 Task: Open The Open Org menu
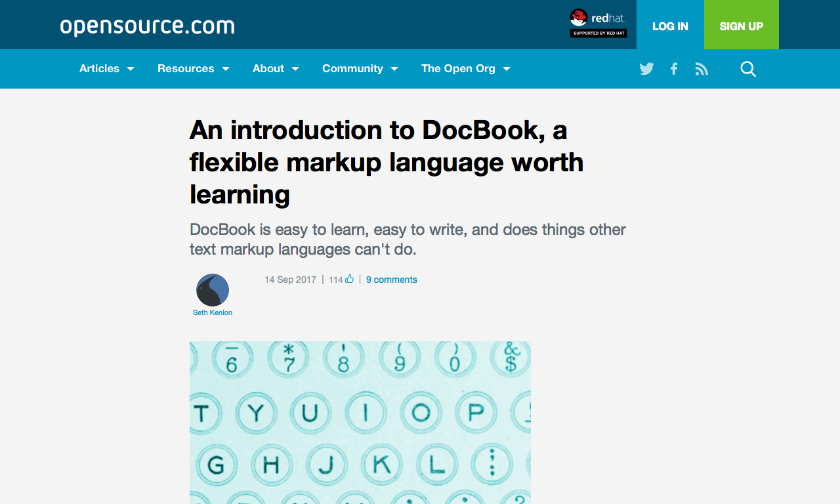[458, 68]
